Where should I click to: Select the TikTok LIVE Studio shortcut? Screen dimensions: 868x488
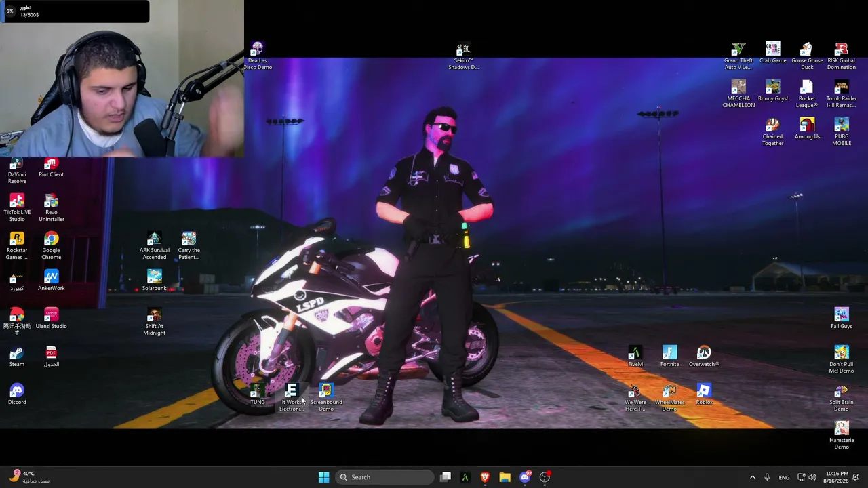click(x=17, y=208)
